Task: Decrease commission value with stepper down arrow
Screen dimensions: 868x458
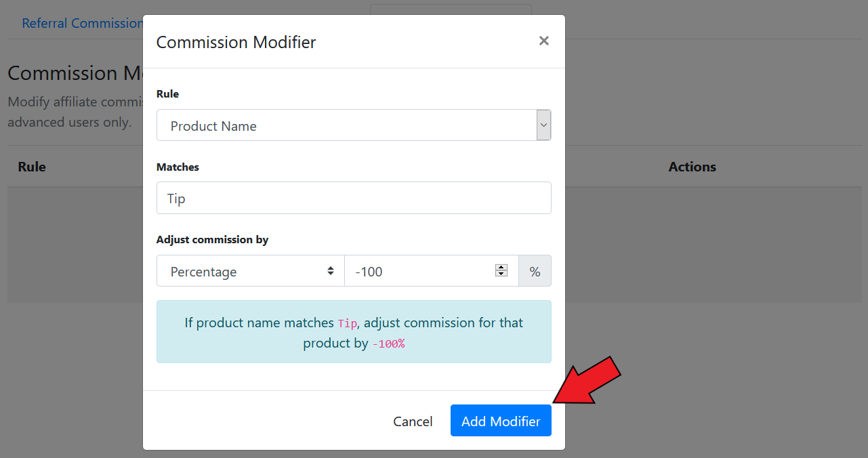Action: coord(501,274)
